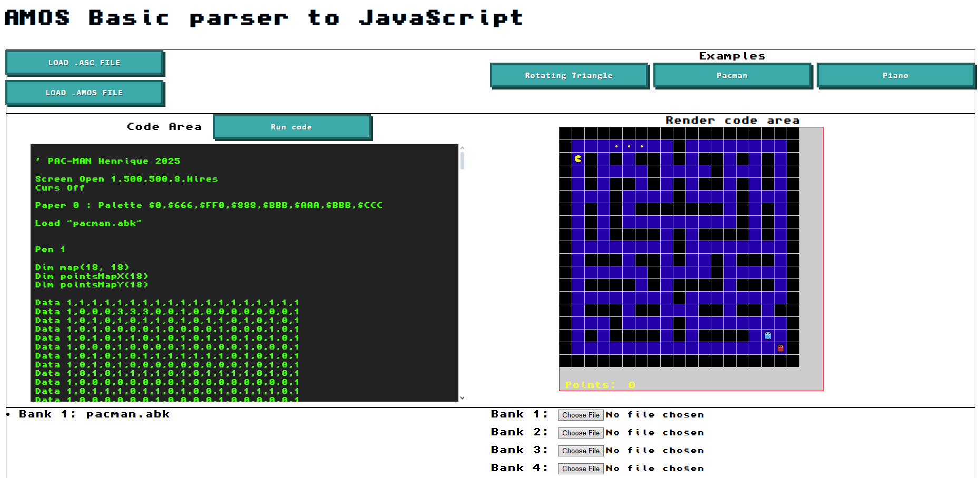This screenshot has height=478, width=980.
Task: Load the Rotating Triangle example
Action: pos(569,75)
